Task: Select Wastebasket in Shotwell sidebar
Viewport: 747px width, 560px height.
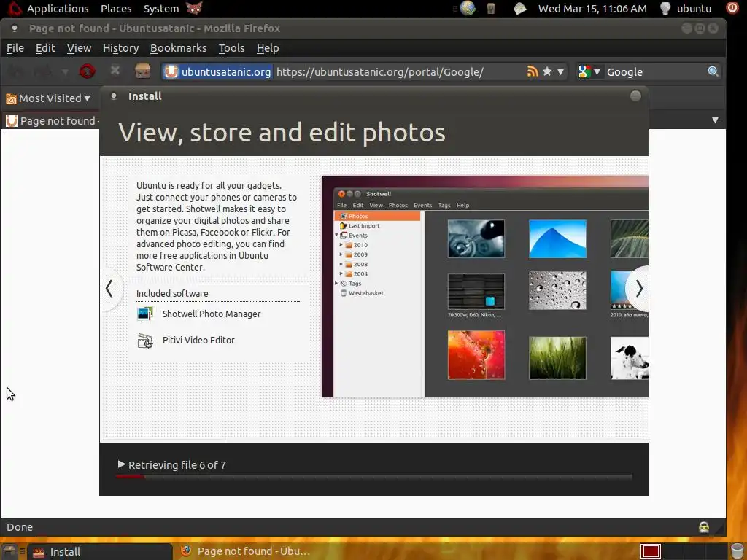Action: click(365, 293)
